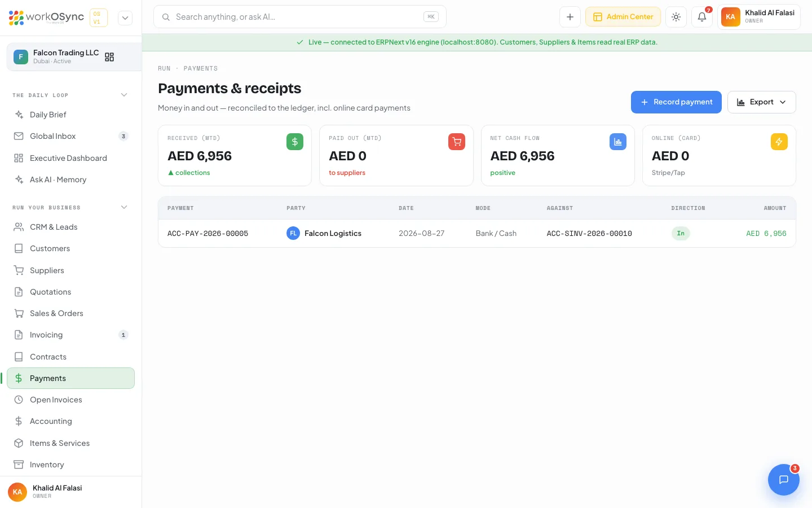Toggle the light/dark theme sun icon
This screenshot has width=812, height=508.
tap(676, 17)
